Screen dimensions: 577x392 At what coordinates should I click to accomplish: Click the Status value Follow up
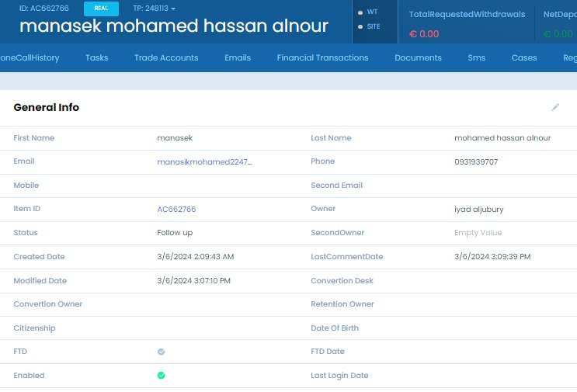[x=175, y=232]
